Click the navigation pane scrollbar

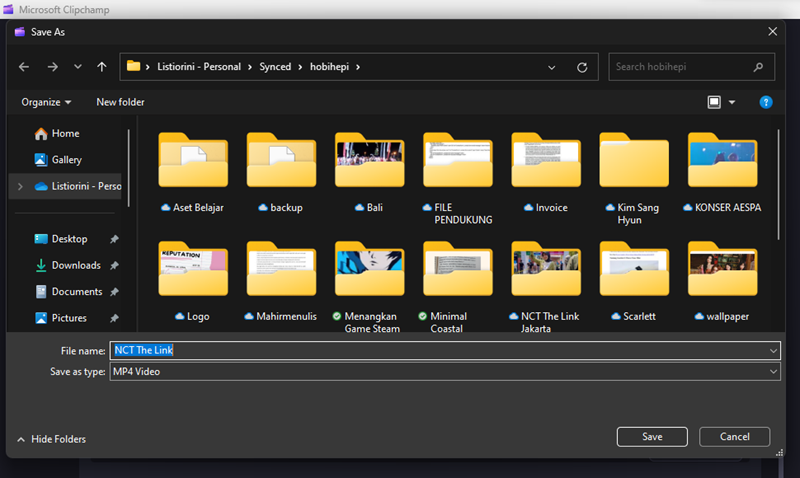(x=129, y=168)
